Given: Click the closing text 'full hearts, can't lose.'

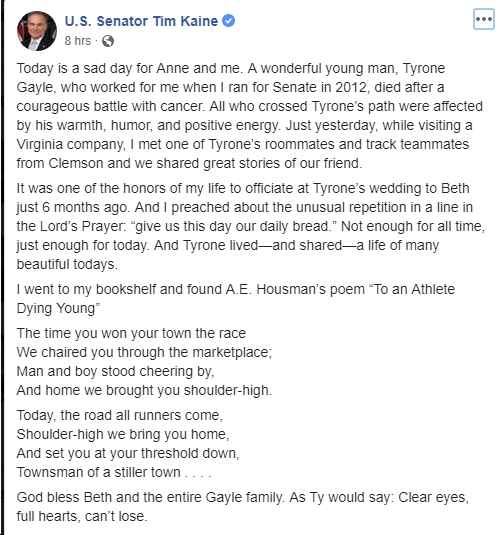Looking at the screenshot, I should 82,517.
